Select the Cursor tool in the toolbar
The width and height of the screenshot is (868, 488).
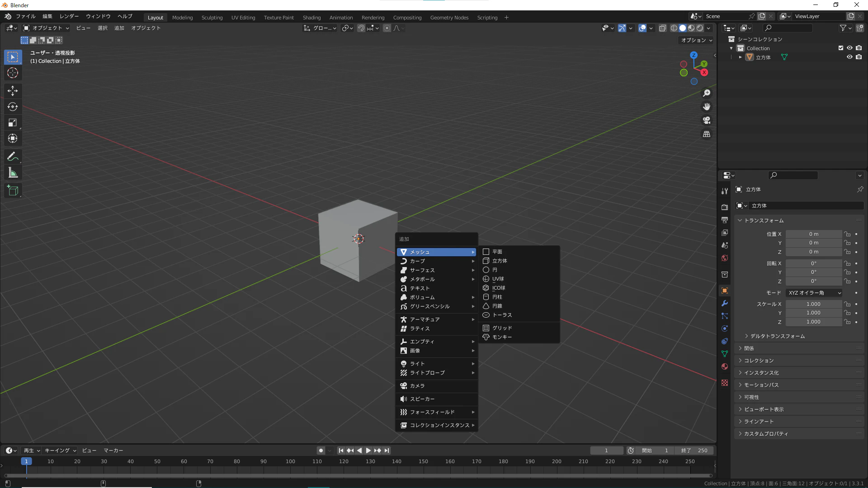click(13, 73)
